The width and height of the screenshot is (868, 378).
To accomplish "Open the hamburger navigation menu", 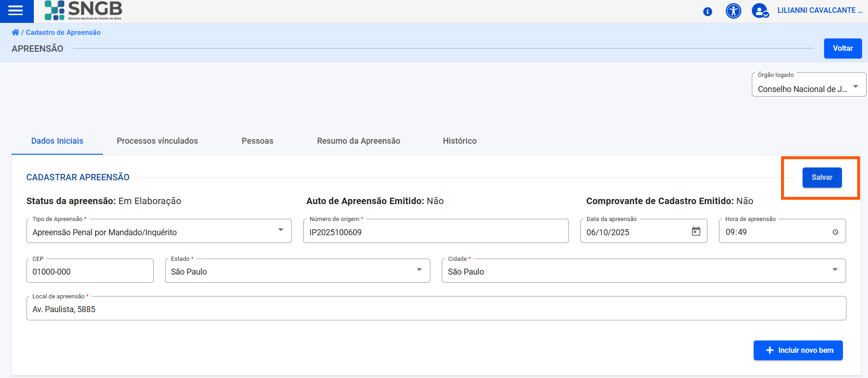I will point(16,11).
